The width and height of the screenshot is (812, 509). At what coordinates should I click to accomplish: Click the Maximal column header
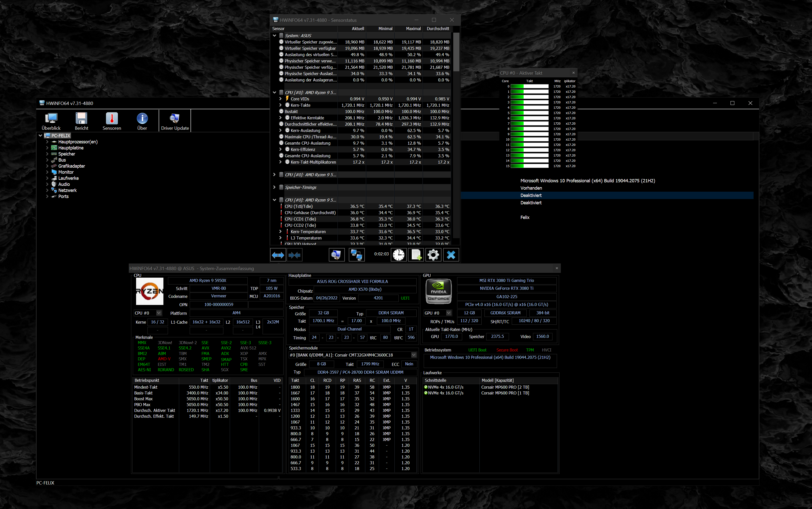tap(413, 29)
